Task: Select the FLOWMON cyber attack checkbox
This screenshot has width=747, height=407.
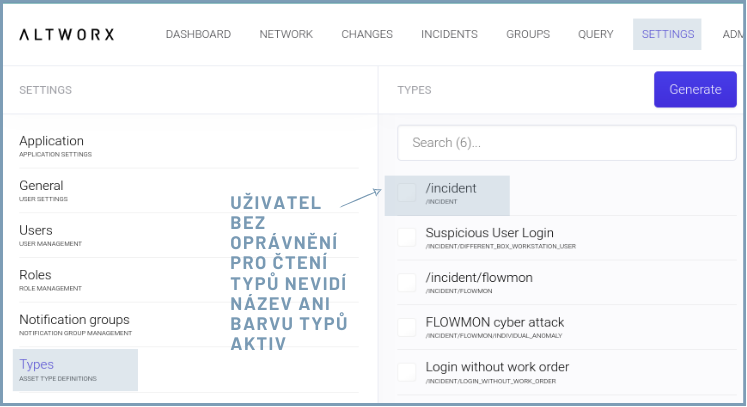Action: (x=407, y=327)
